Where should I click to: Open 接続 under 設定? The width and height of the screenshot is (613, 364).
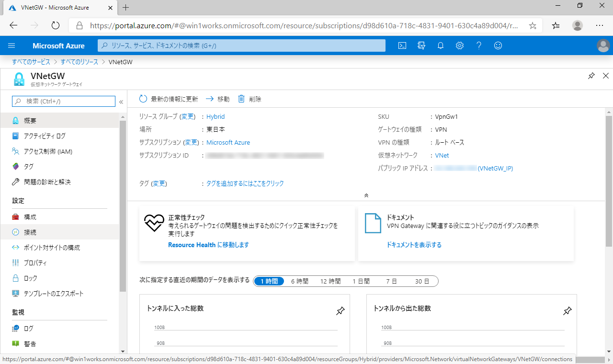point(59,232)
